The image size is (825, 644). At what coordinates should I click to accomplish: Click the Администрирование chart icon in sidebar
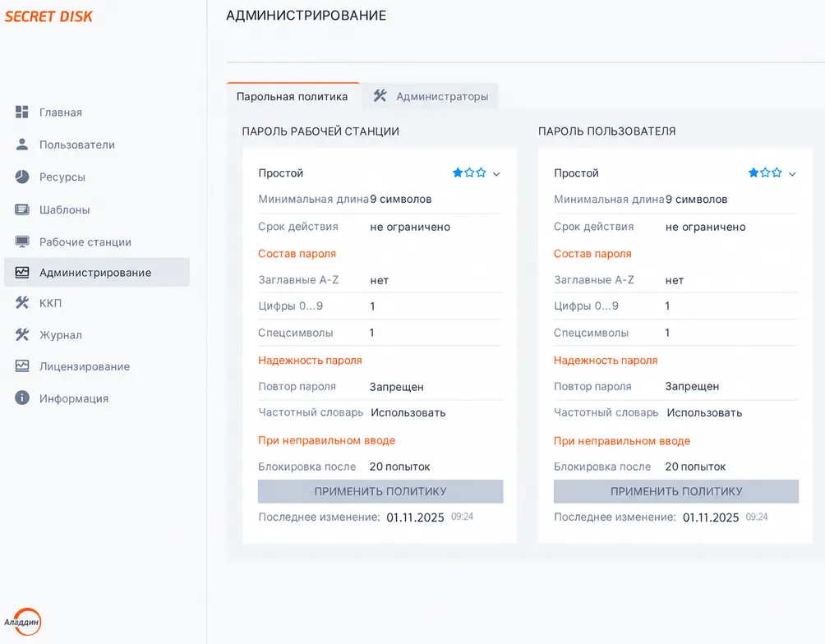coord(21,272)
